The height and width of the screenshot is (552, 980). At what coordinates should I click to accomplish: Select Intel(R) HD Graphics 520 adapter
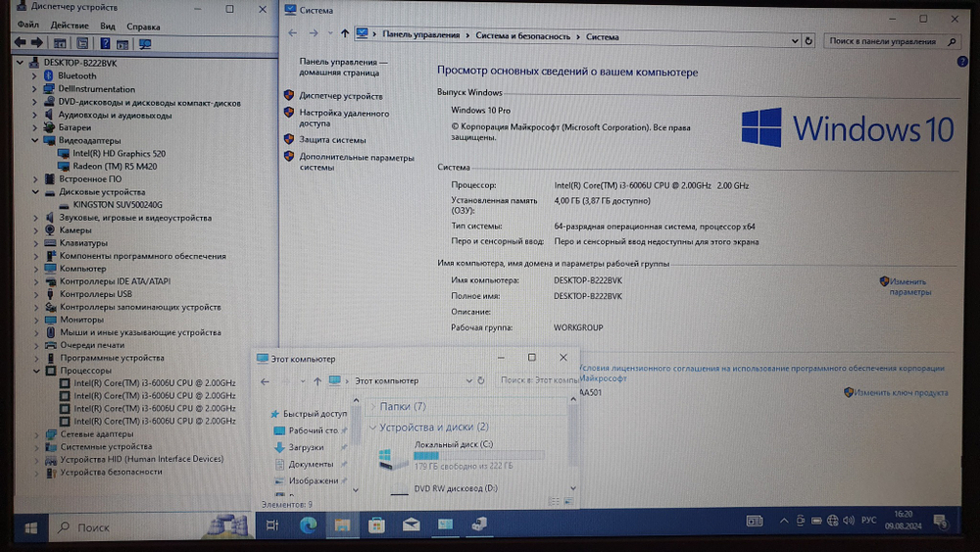click(x=119, y=153)
